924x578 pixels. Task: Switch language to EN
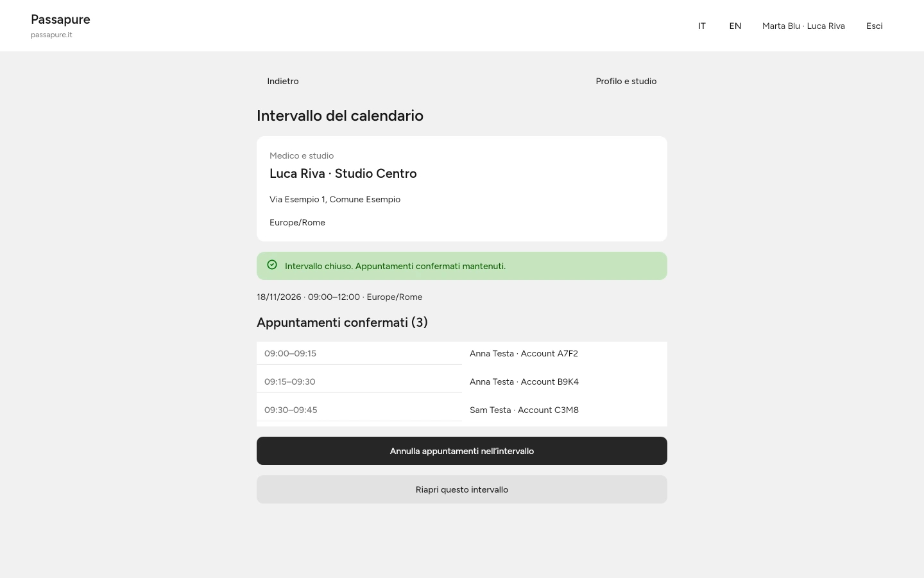[735, 26]
